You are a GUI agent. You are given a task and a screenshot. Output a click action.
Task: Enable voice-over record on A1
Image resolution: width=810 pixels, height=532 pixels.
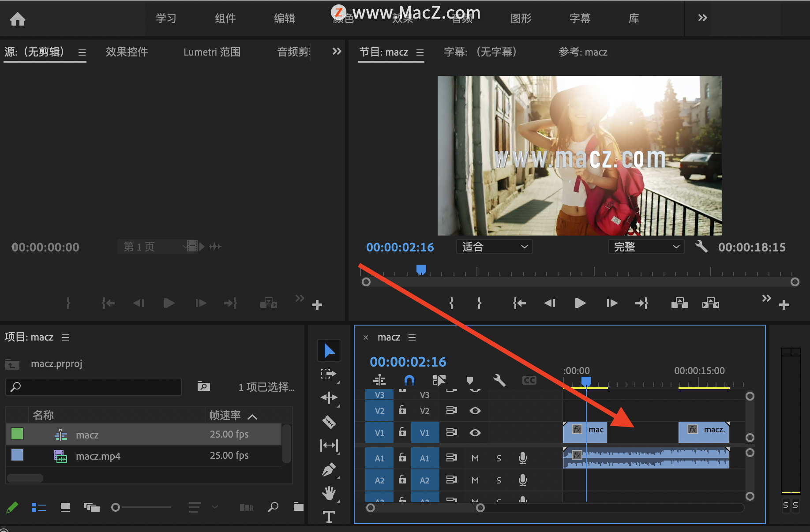(x=523, y=458)
